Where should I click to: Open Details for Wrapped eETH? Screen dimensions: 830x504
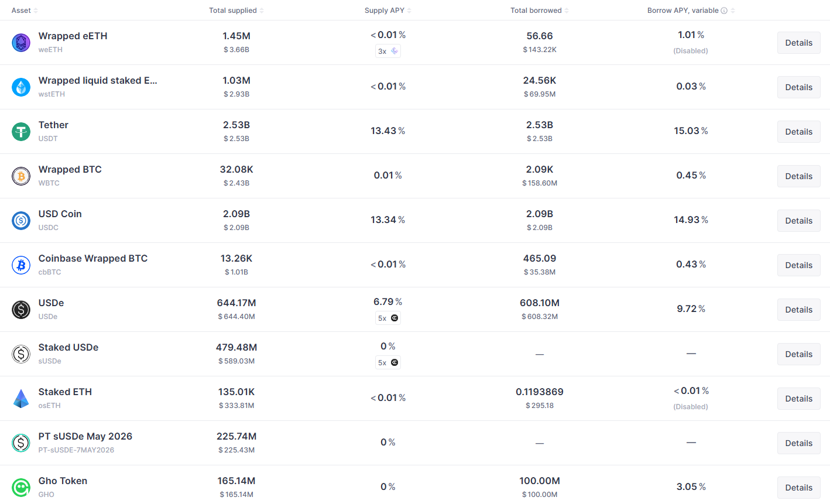tap(798, 43)
